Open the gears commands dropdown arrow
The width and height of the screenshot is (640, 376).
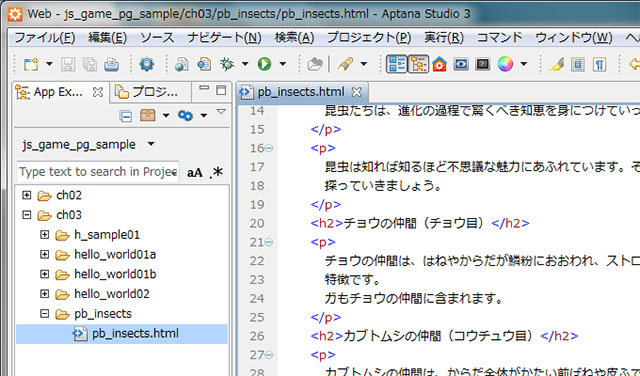click(x=203, y=116)
